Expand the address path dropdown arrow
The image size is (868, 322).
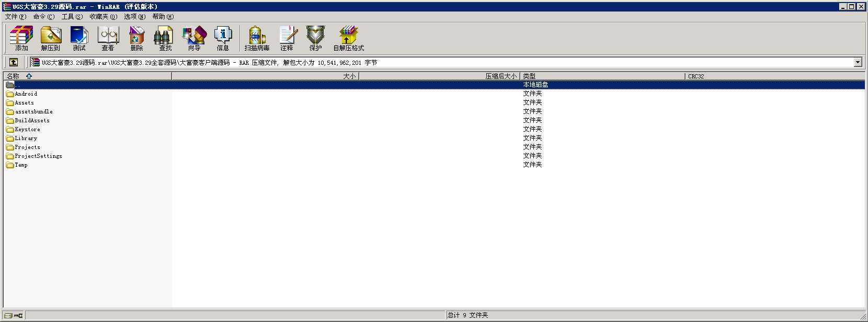click(x=858, y=62)
